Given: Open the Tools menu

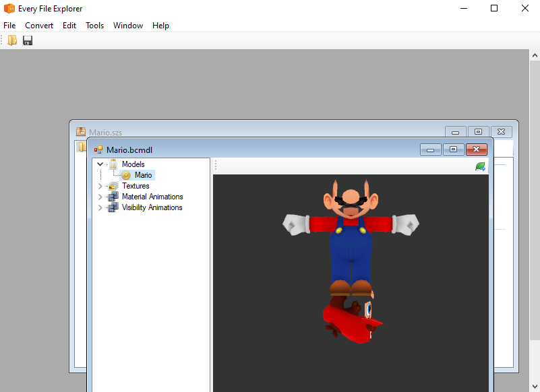Looking at the screenshot, I should coord(94,26).
